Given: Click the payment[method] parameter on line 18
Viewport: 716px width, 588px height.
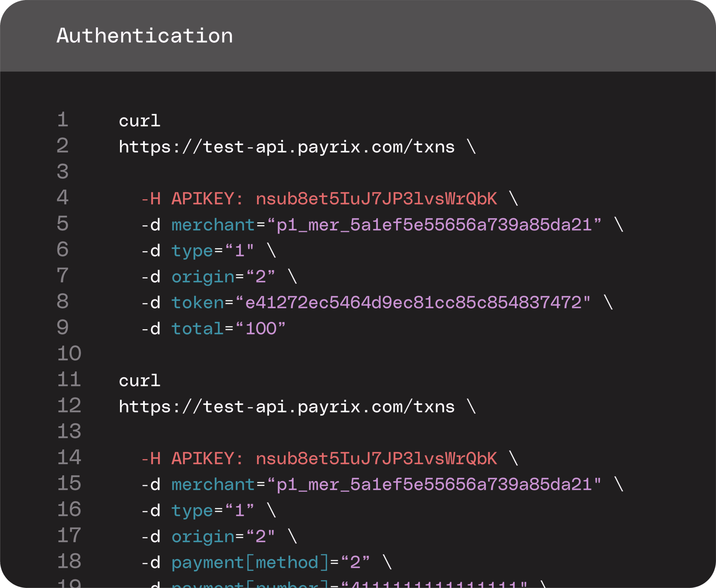Looking at the screenshot, I should pos(250,562).
